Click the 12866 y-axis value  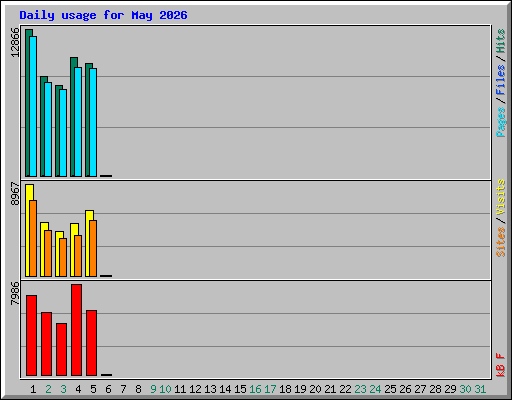15,42
